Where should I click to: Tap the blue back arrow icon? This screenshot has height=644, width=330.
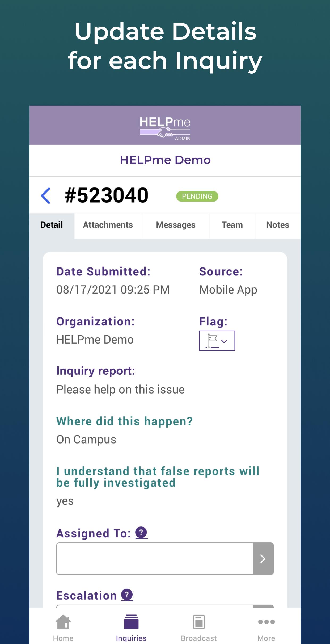pos(46,196)
